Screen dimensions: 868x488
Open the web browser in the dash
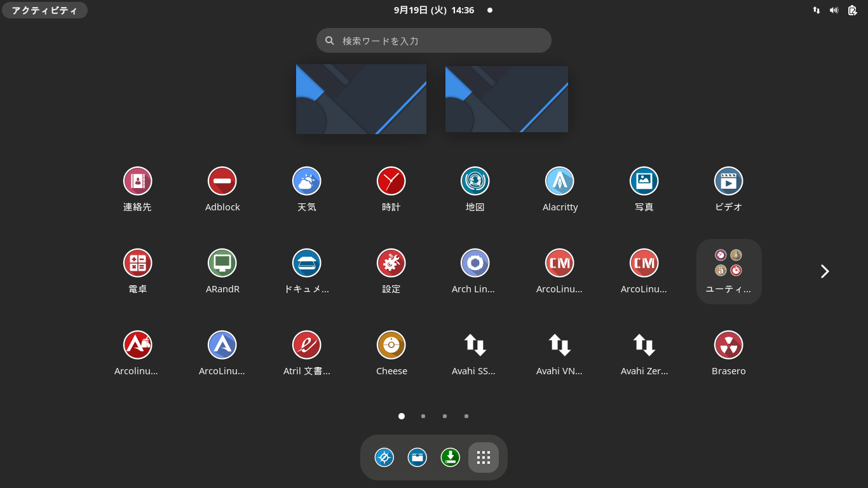tap(384, 457)
